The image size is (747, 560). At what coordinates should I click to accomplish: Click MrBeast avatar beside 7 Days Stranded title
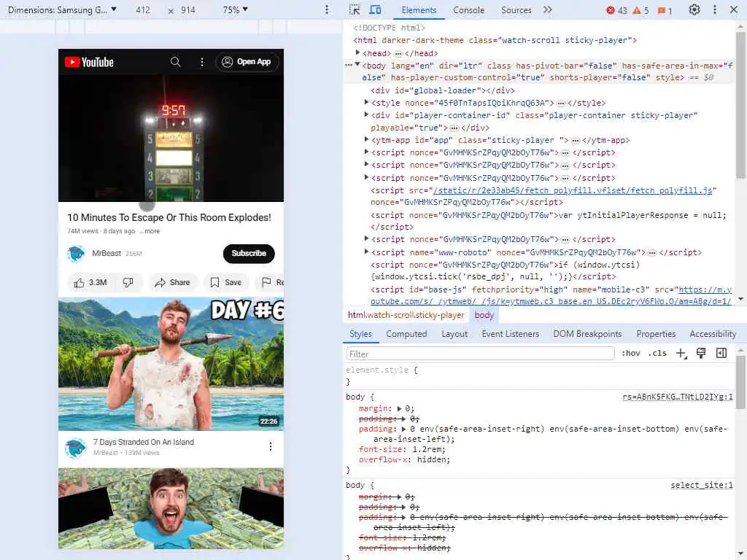point(75,448)
